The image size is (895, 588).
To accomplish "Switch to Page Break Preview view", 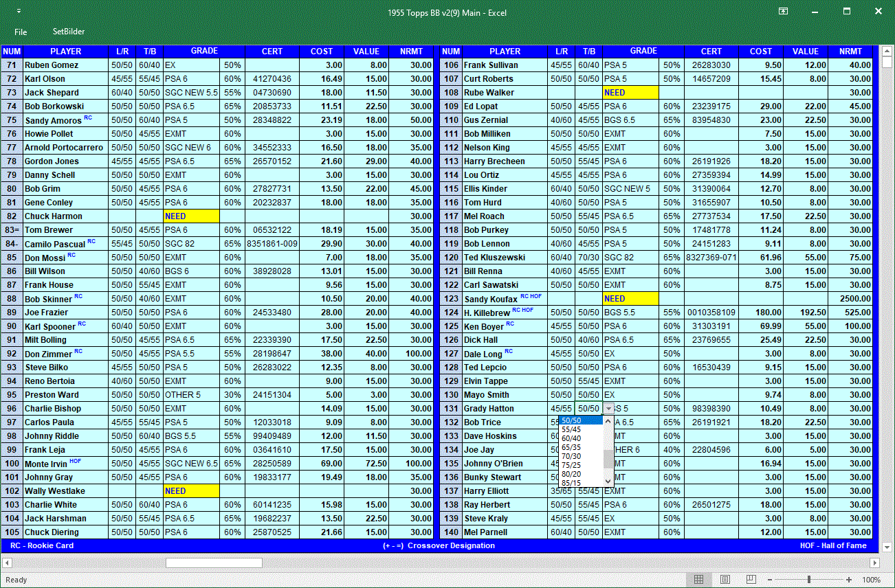I will (751, 580).
